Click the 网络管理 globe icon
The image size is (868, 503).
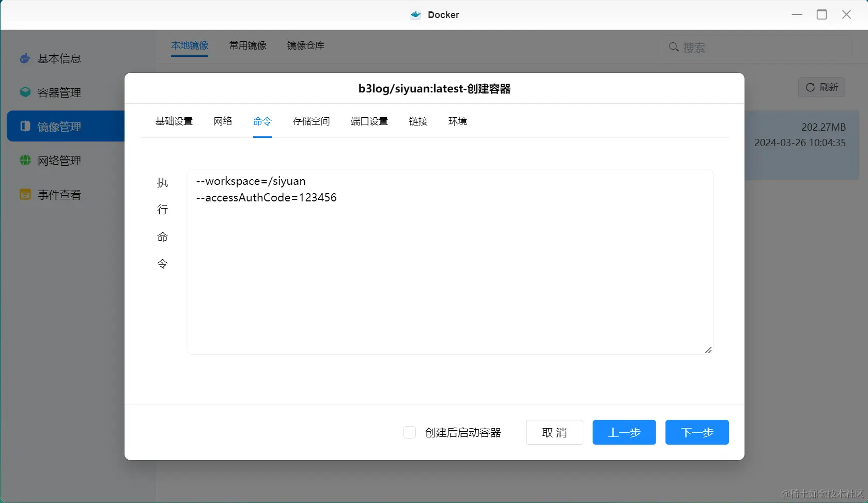25,161
